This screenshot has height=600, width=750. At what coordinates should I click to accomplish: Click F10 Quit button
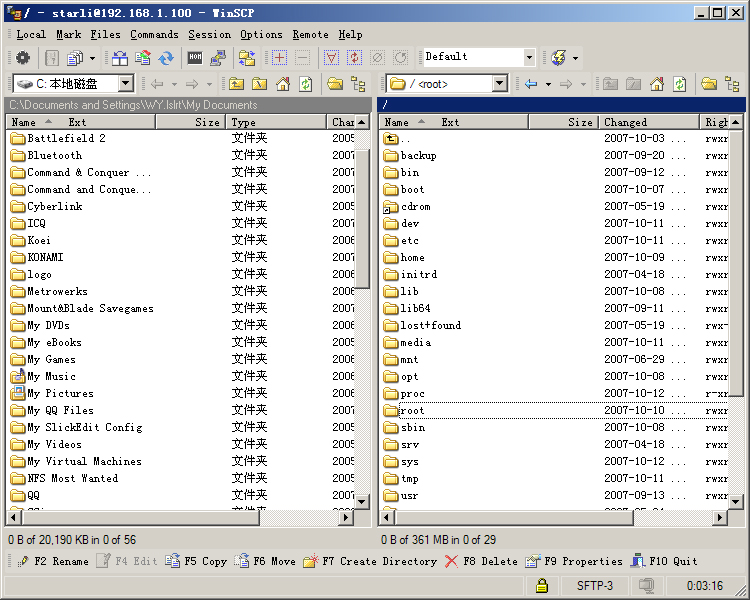663,561
